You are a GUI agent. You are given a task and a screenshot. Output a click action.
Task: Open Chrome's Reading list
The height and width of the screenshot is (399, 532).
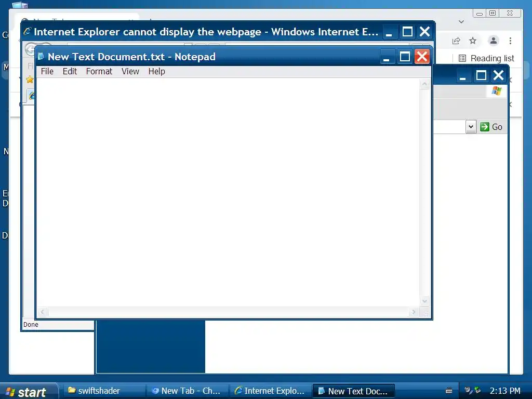[486, 58]
